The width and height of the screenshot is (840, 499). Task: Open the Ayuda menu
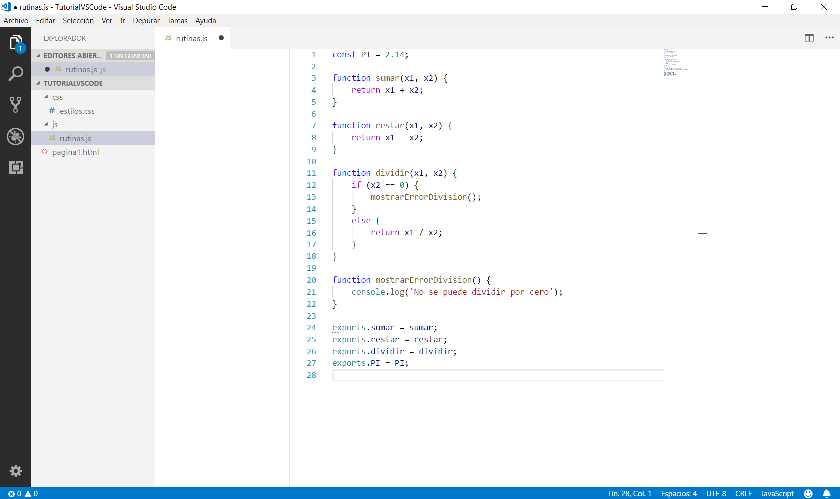[206, 20]
